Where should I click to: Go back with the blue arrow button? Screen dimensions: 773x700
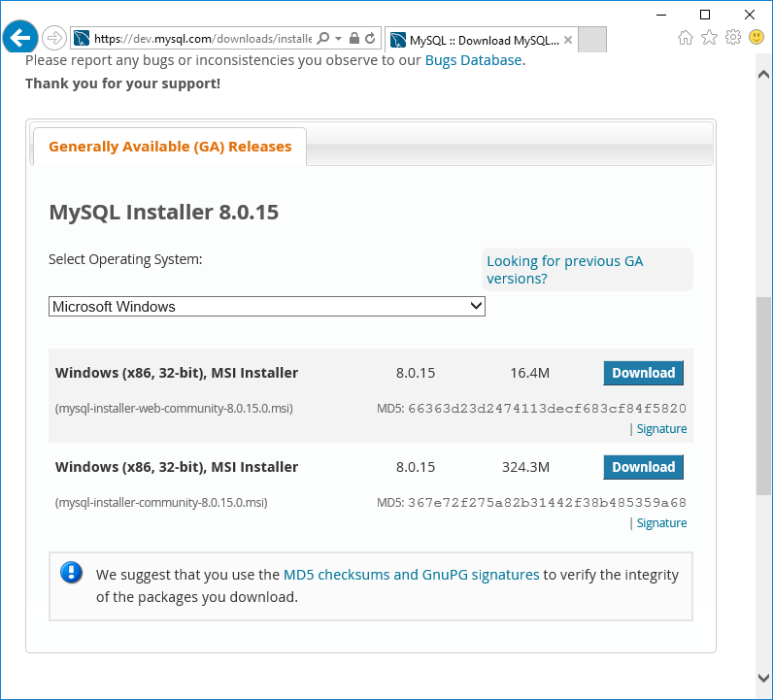point(20,38)
